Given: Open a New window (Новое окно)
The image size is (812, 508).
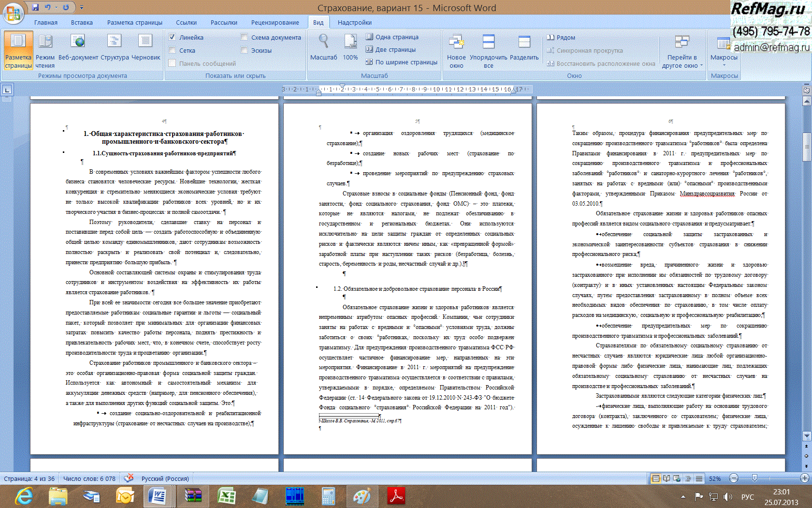Looking at the screenshot, I should (x=456, y=50).
